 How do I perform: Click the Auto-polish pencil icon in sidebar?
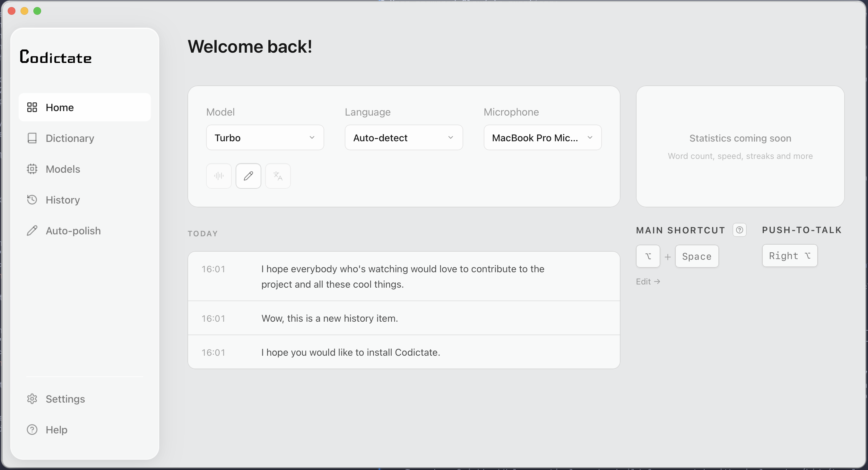click(32, 231)
